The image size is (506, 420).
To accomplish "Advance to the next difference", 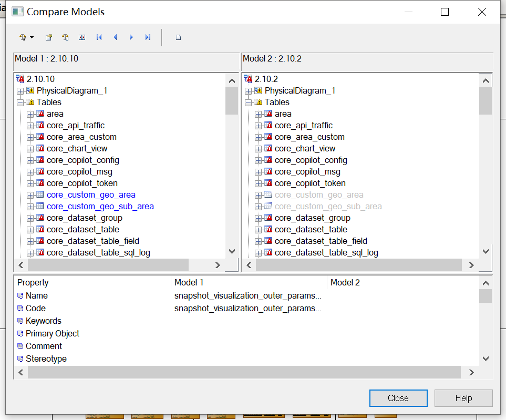I will 131,37.
